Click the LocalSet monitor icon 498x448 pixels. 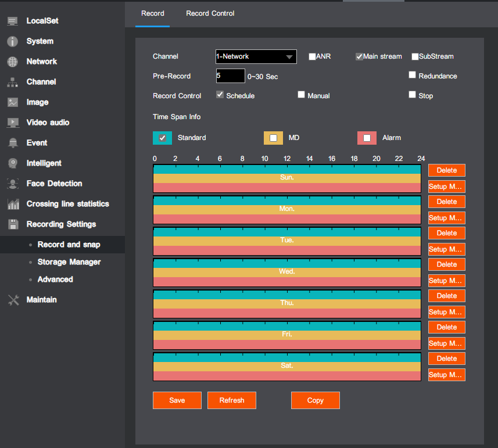[x=13, y=21]
